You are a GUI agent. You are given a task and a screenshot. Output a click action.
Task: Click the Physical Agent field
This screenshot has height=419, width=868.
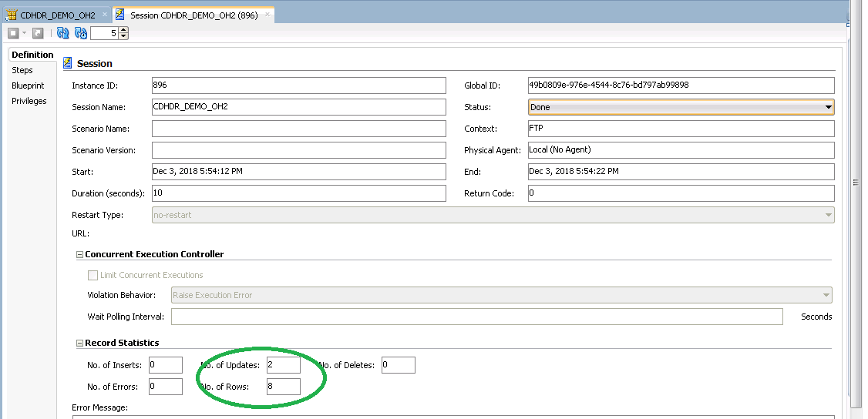click(681, 149)
